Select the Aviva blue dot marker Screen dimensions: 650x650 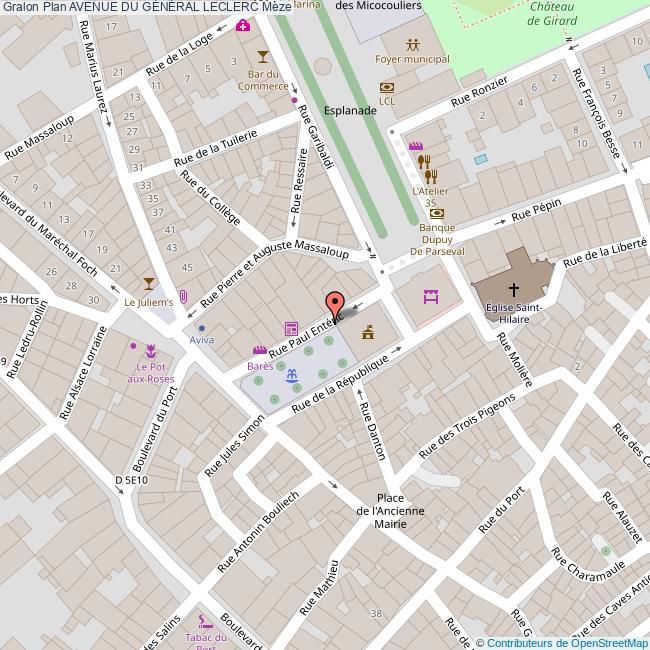[202, 327]
